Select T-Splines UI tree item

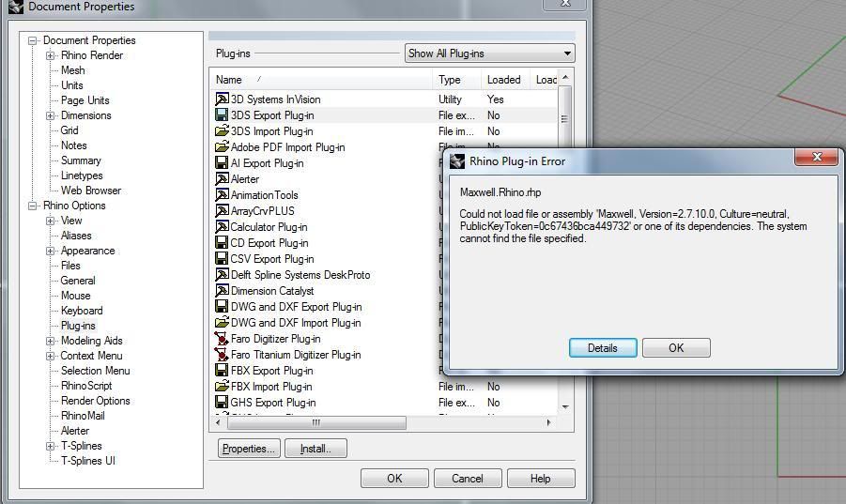coord(88,461)
